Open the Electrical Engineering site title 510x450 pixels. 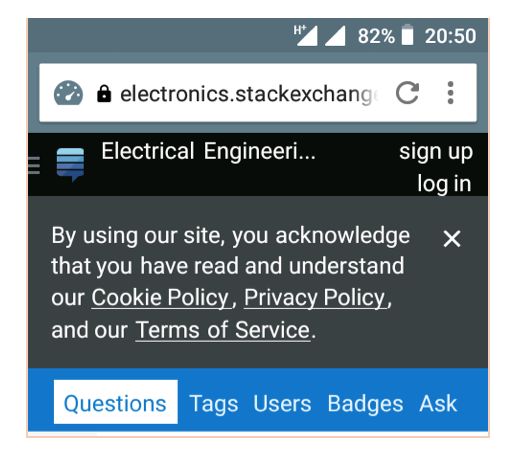[x=208, y=151]
